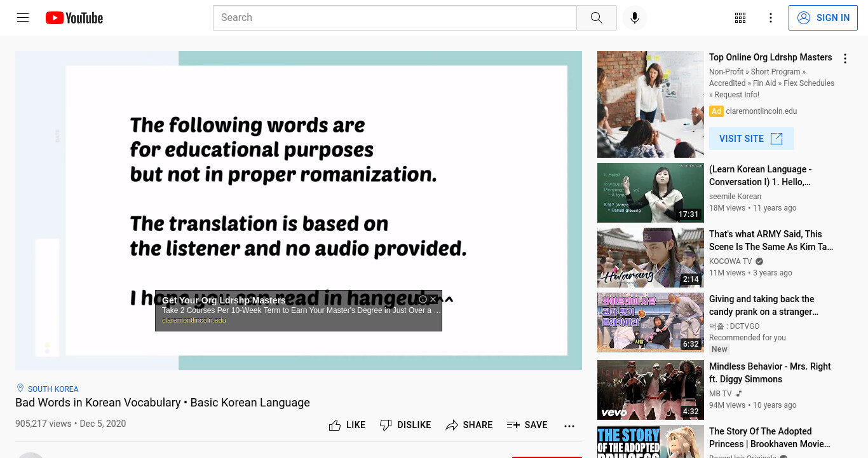Screen dimensions: 868x458
Task: Open Mindless Behavior - Mrs. Right title
Action: 770,373
